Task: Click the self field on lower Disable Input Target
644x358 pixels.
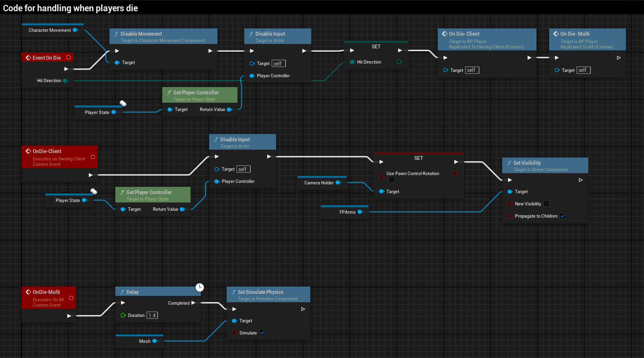Action: pos(243,169)
